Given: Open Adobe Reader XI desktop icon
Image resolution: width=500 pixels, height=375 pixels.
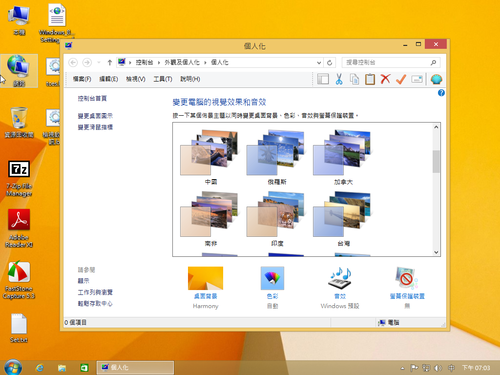Looking at the screenshot, I should coord(19,229).
